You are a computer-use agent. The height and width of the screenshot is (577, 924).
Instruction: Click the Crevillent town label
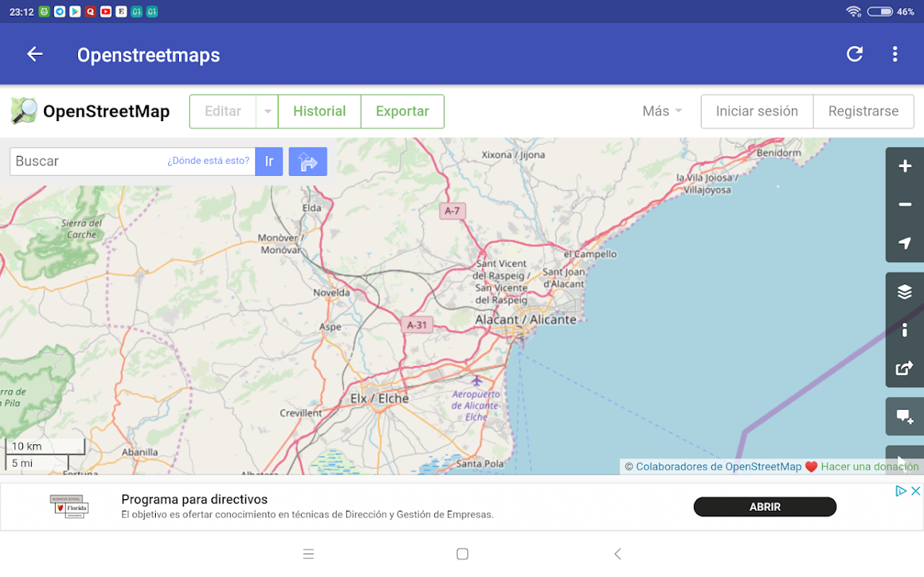pos(302,413)
